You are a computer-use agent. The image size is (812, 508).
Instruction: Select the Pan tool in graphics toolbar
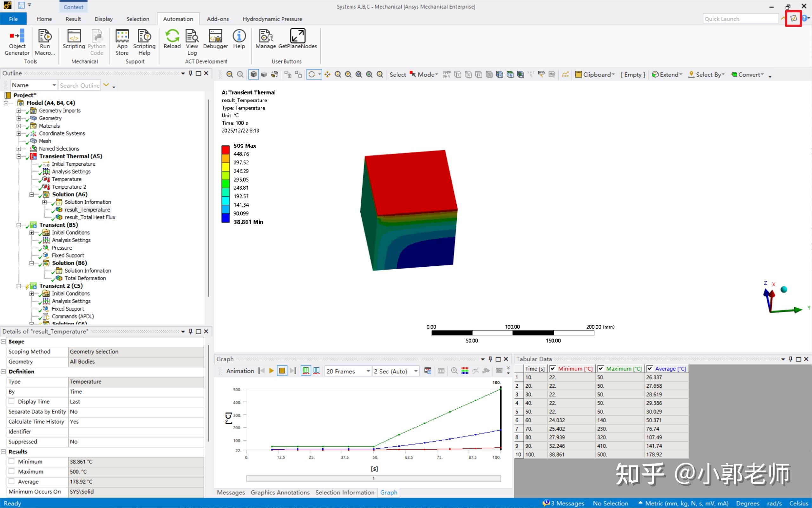pos(327,74)
